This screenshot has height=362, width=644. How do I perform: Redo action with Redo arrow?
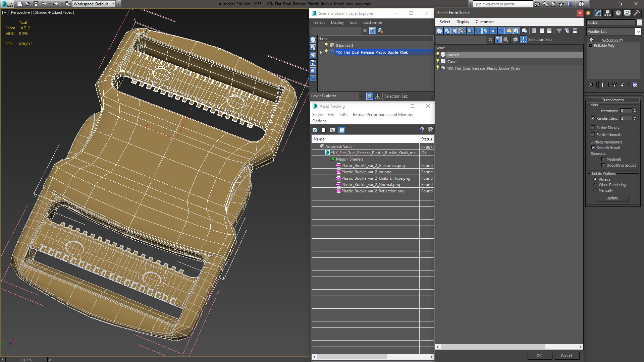(x=56, y=4)
